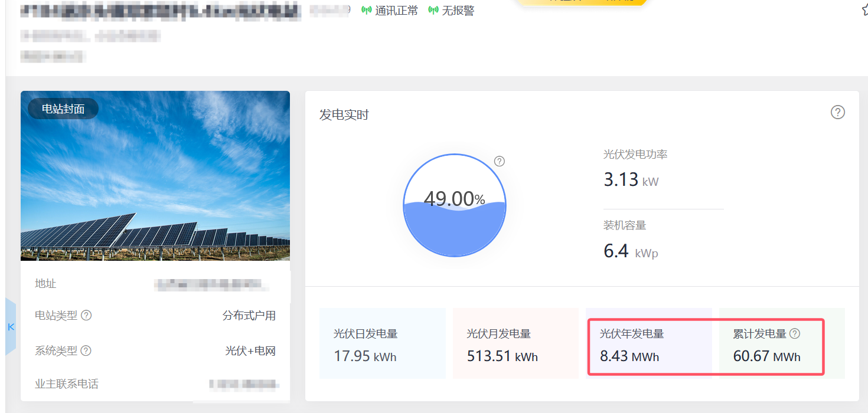Click the 分布式户用 station type value
868x413 pixels.
click(249, 315)
